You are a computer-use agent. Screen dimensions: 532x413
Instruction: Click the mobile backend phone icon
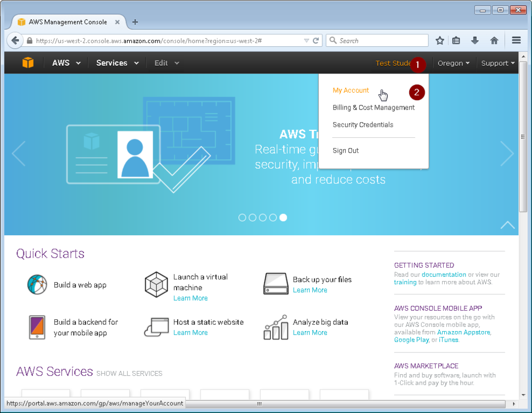(x=37, y=327)
